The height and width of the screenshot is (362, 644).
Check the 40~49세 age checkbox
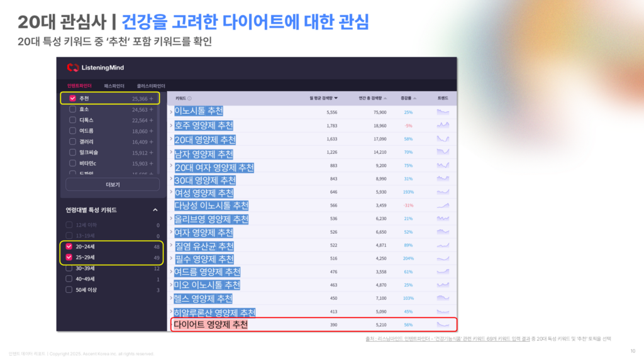(69, 278)
